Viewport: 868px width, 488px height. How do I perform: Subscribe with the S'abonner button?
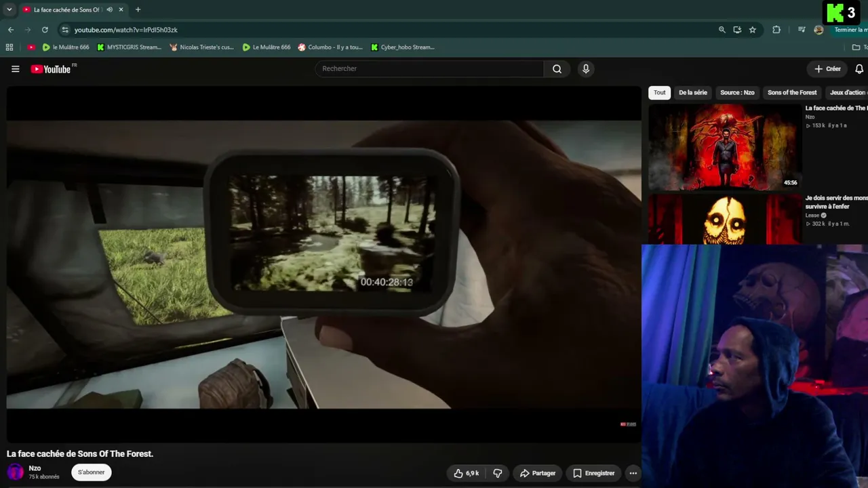(x=92, y=472)
